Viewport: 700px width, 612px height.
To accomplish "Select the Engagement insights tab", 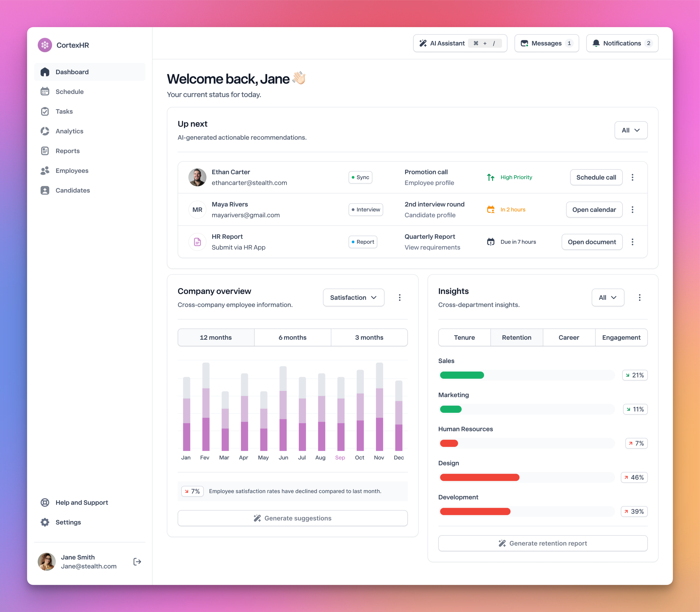I will coord(621,338).
